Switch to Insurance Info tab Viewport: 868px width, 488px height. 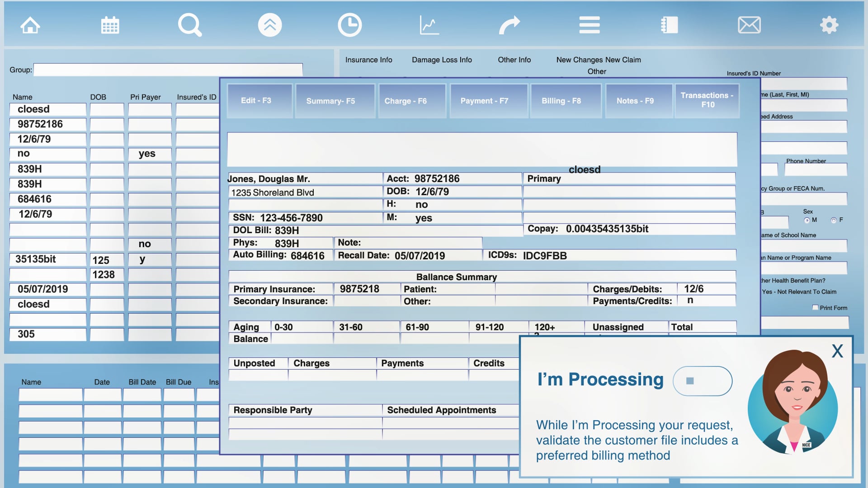pyautogui.click(x=368, y=60)
